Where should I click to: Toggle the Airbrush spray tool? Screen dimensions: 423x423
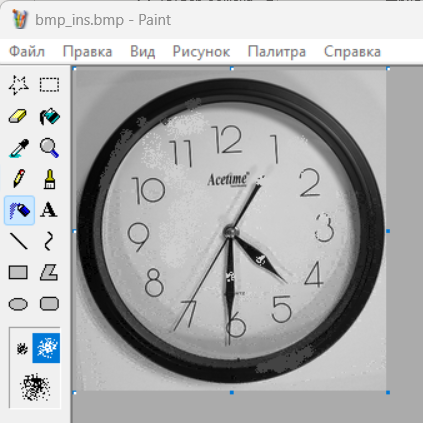coord(19,210)
